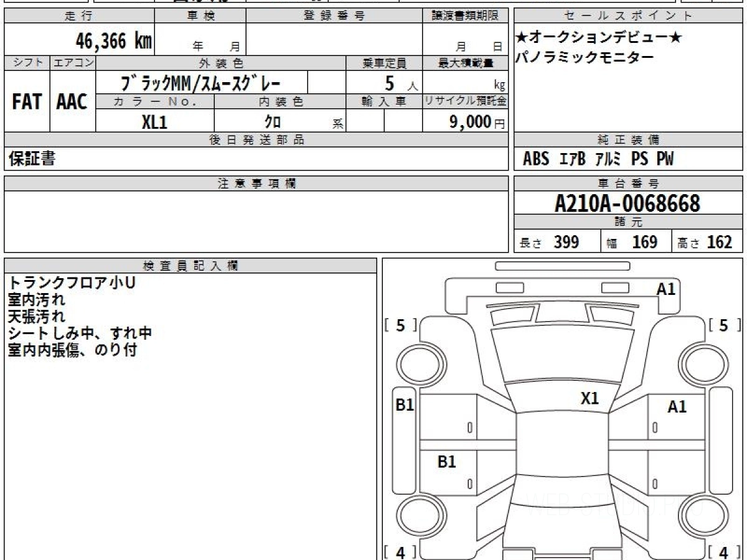Select the XL1 color code
Image resolution: width=747 pixels, height=560 pixels.
[x=154, y=122]
